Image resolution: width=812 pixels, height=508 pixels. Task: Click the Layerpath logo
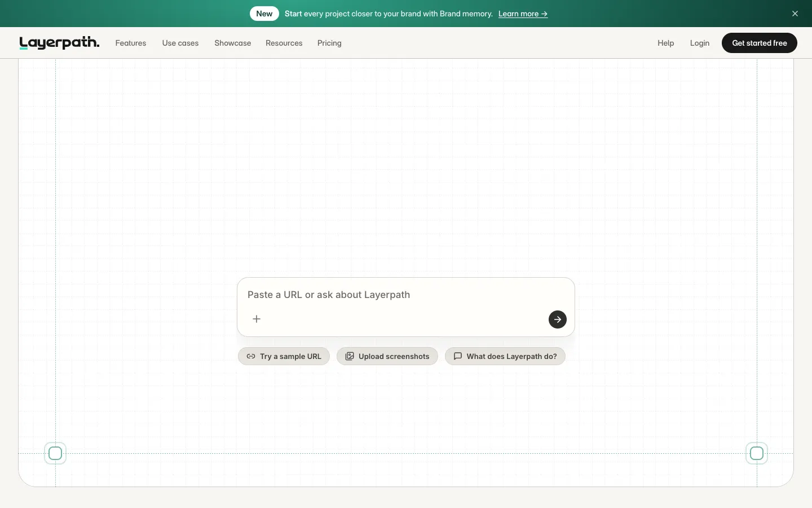[59, 43]
